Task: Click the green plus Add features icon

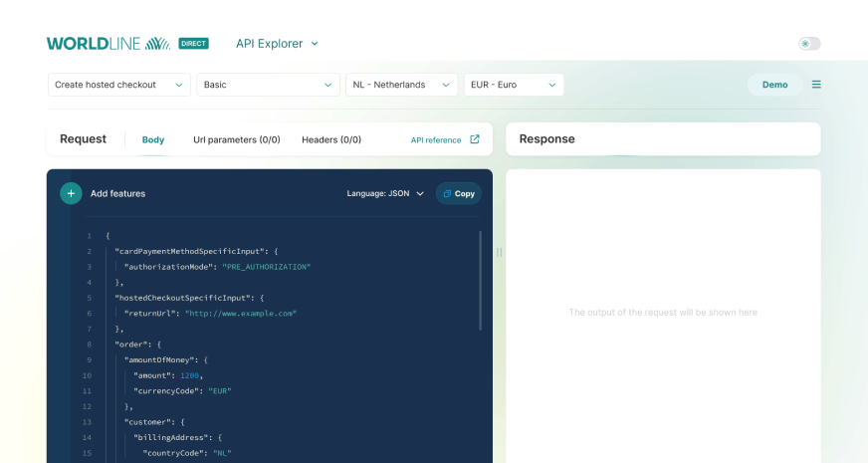Action: pos(71,193)
